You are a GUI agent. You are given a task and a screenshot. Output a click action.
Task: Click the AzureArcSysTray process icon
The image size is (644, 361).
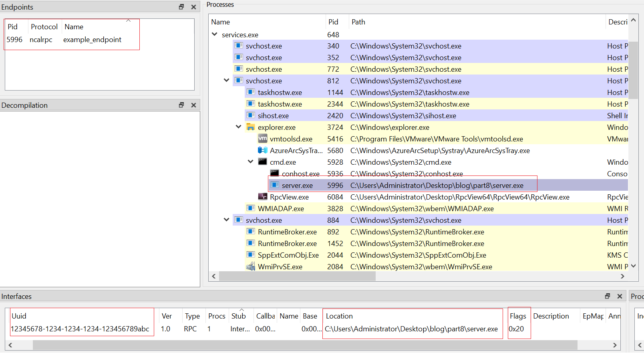263,150
